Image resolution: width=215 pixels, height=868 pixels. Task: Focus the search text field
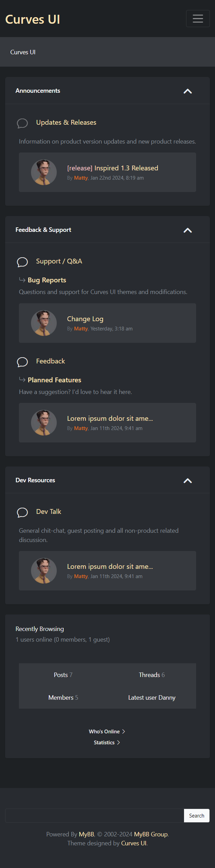coord(95,815)
